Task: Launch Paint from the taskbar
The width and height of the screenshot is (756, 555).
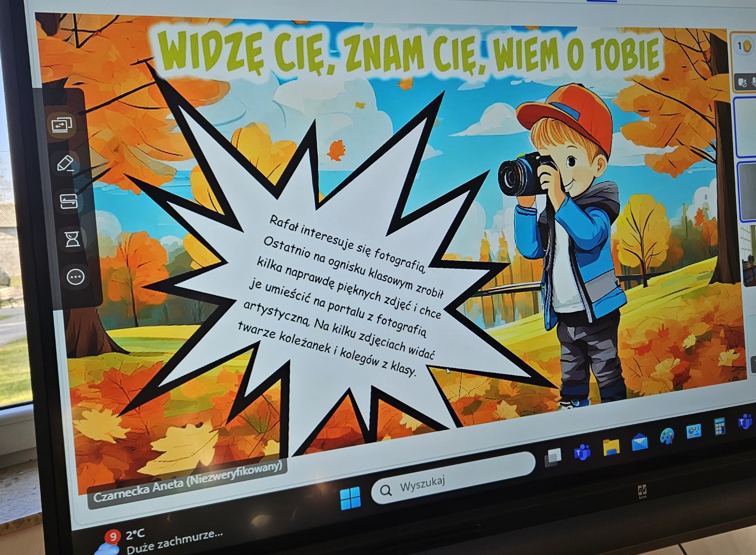Action: 667,436
